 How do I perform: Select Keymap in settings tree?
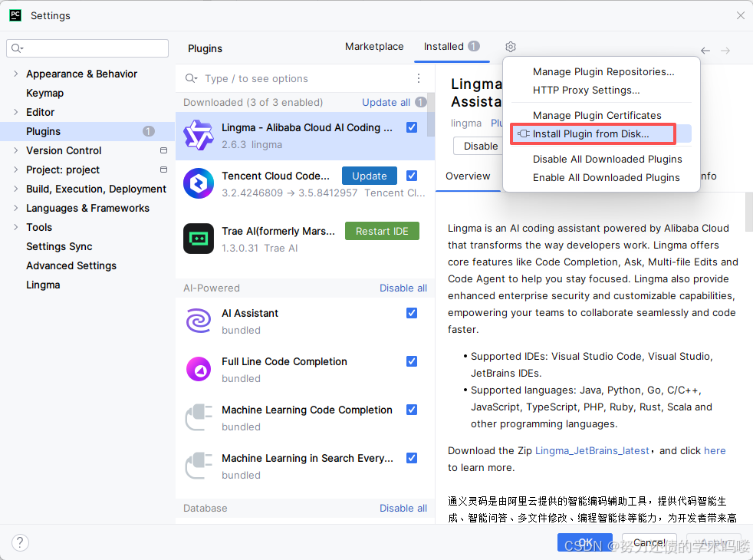(x=44, y=93)
